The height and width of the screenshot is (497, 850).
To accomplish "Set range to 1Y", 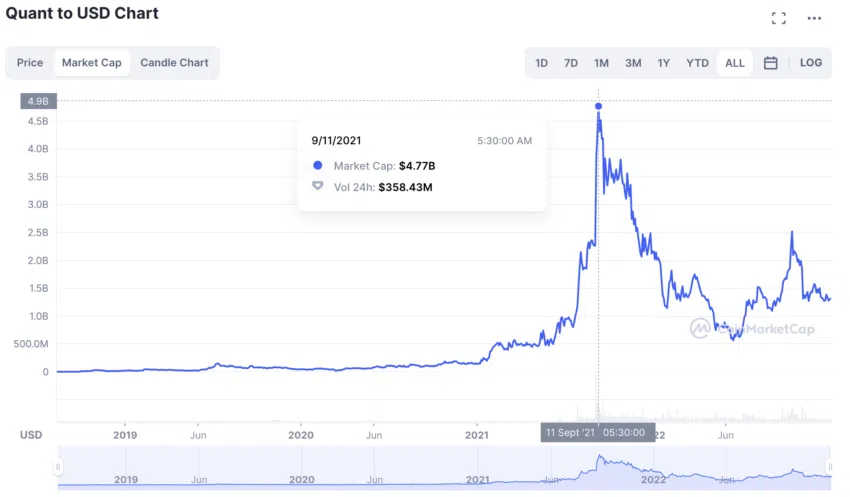I will click(x=664, y=63).
